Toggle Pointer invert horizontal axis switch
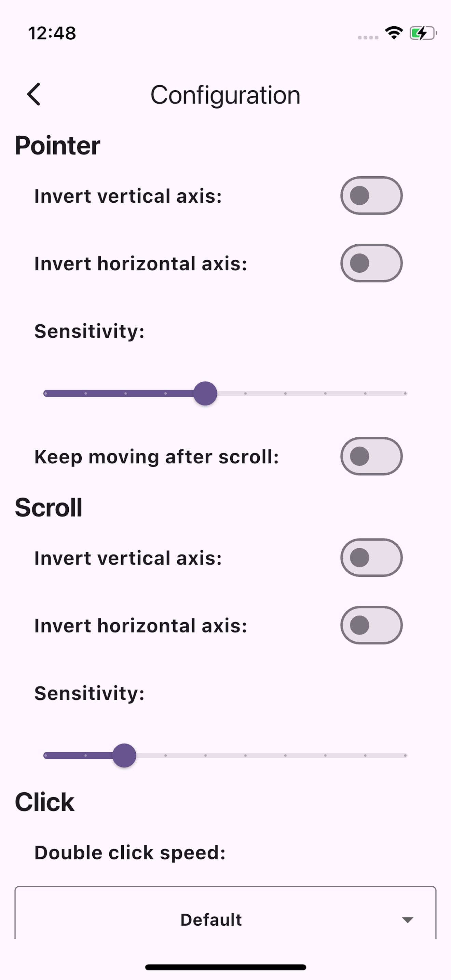The image size is (451, 980). coord(371,263)
